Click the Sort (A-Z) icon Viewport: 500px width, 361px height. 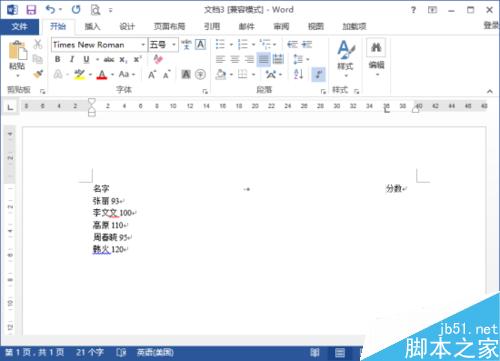click(x=298, y=74)
